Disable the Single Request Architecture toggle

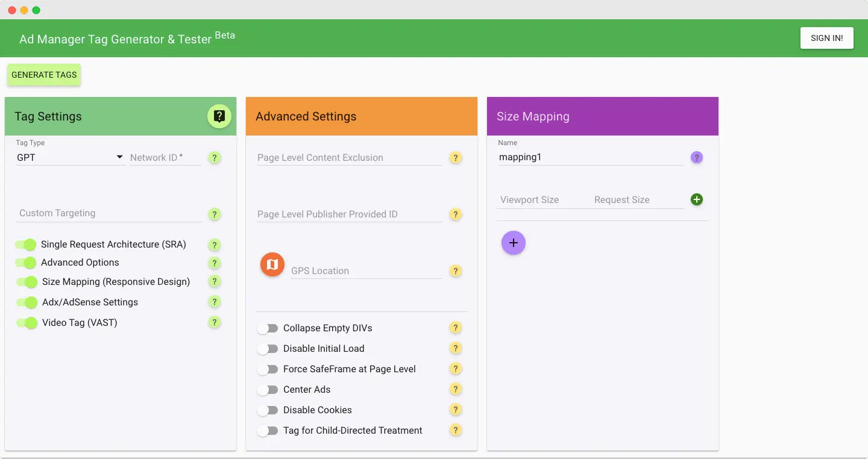(25, 245)
